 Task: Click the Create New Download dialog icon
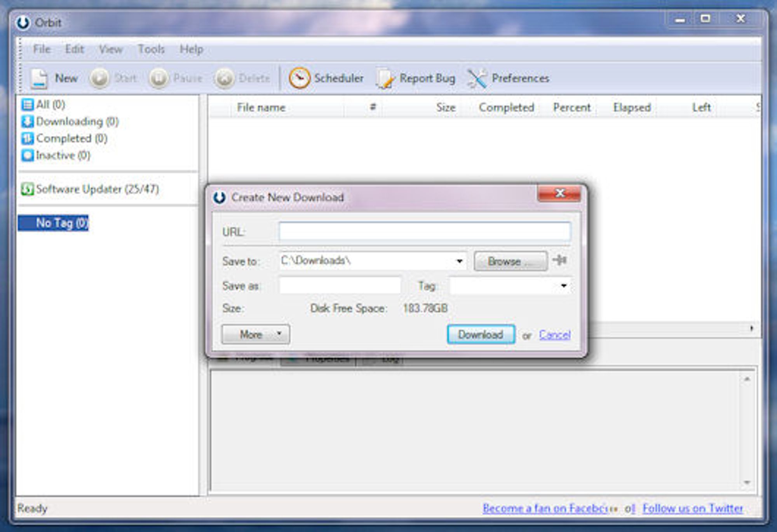coord(220,197)
